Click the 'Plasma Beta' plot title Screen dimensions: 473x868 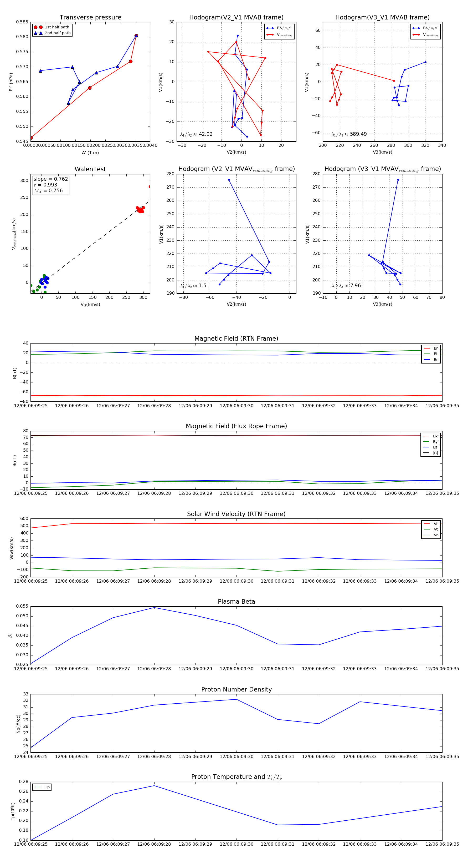236,602
